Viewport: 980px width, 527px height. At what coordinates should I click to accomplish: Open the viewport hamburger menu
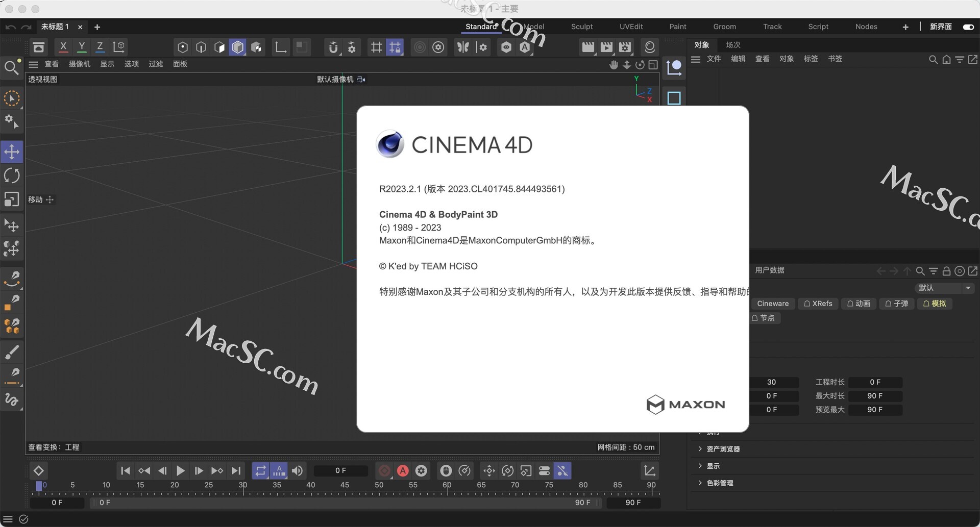click(x=33, y=64)
